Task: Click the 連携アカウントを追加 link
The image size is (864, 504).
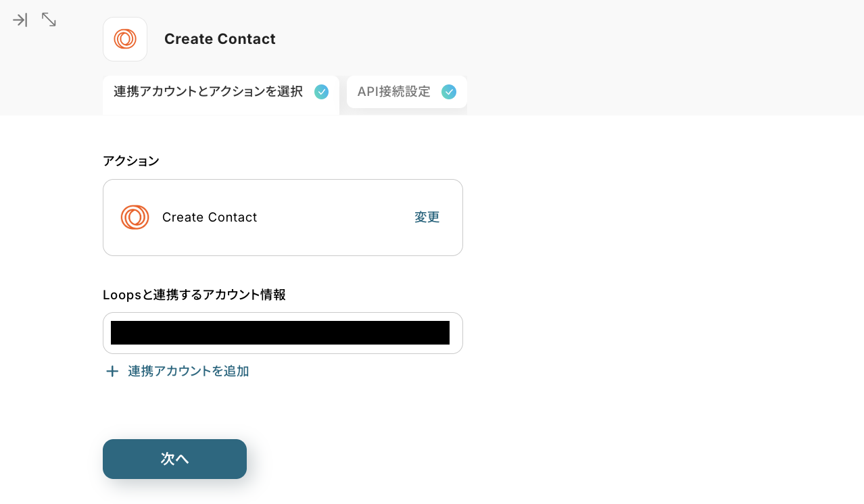Action: (188, 372)
